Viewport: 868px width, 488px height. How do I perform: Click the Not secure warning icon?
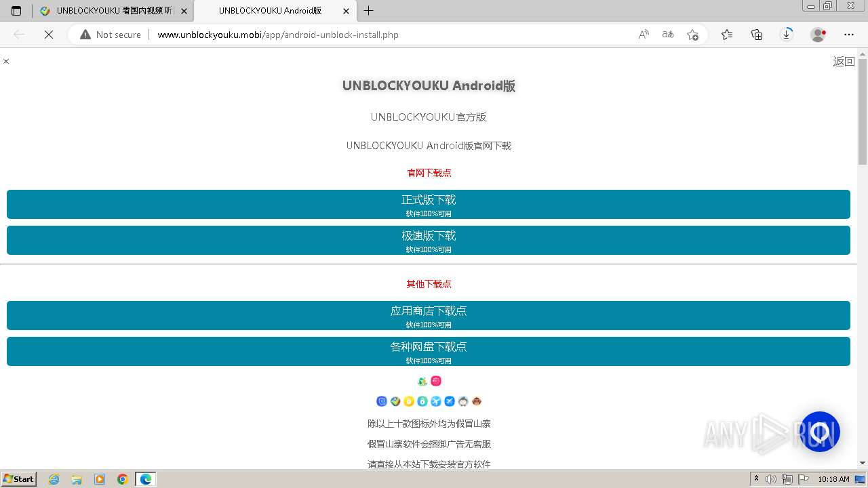tap(85, 35)
